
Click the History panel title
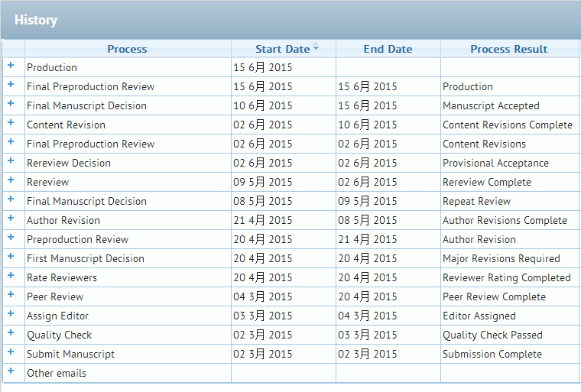click(x=36, y=20)
